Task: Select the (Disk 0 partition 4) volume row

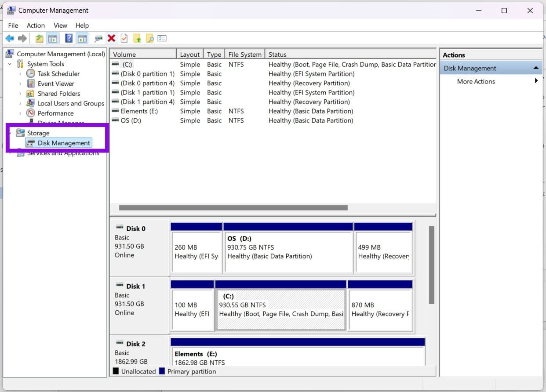Action: pyautogui.click(x=273, y=83)
